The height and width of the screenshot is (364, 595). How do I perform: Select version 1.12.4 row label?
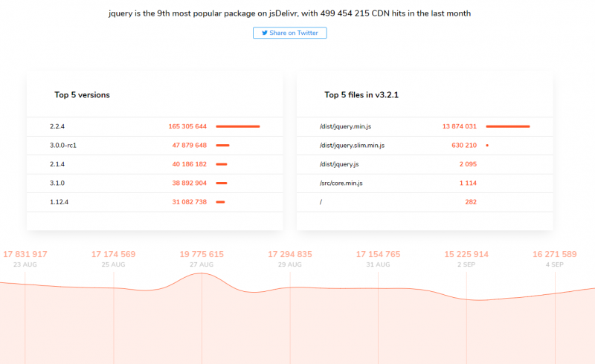point(59,202)
